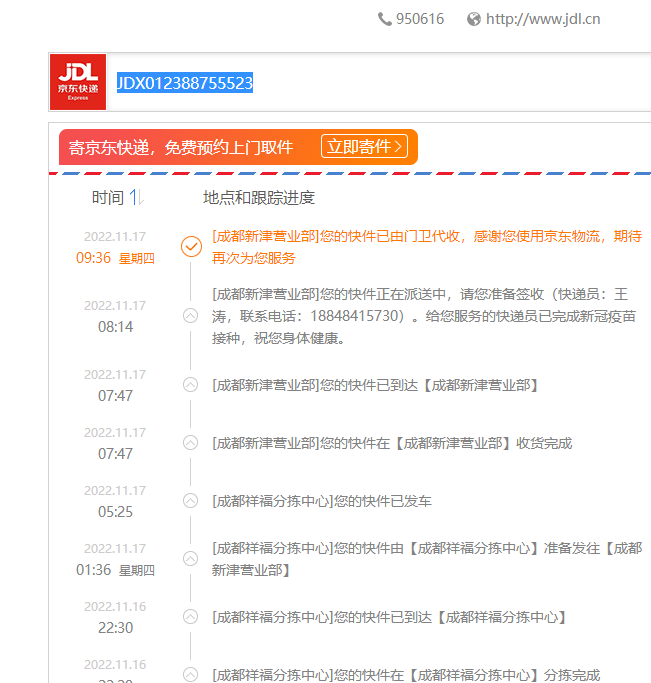The width and height of the screenshot is (651, 683).
Task: Click the 准备发往【成都新津营业部】 message
Action: click(427, 559)
